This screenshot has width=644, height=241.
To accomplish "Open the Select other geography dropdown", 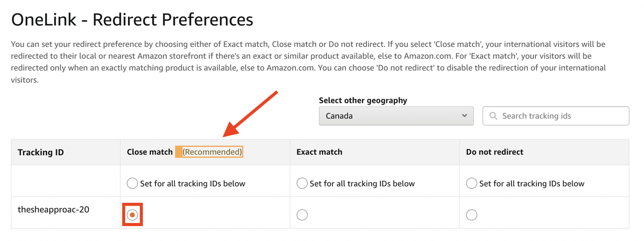I will (396, 116).
